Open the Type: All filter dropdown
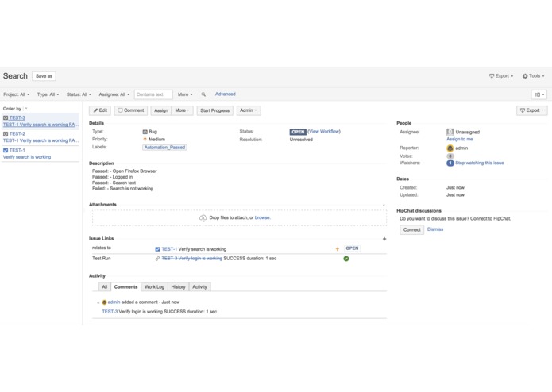The height and width of the screenshot is (392, 552). pos(48,94)
